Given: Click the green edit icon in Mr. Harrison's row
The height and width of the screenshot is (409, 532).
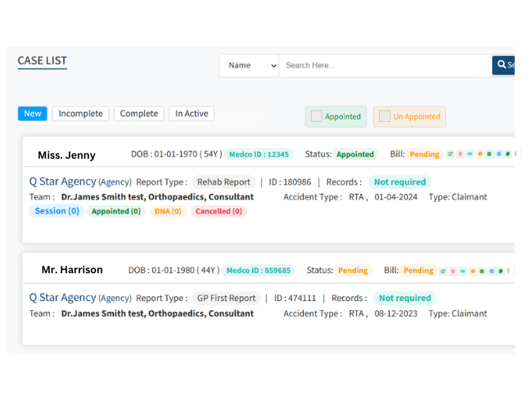Looking at the screenshot, I should click(443, 271).
